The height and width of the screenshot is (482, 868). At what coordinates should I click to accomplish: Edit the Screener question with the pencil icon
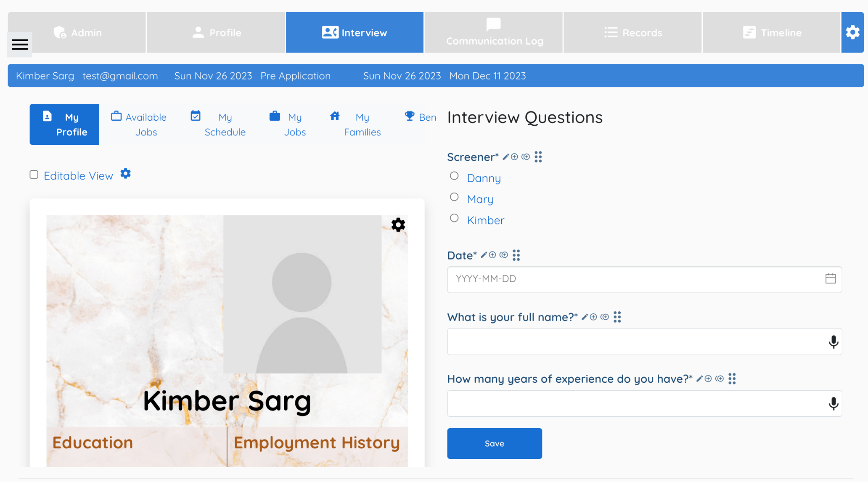click(x=506, y=156)
